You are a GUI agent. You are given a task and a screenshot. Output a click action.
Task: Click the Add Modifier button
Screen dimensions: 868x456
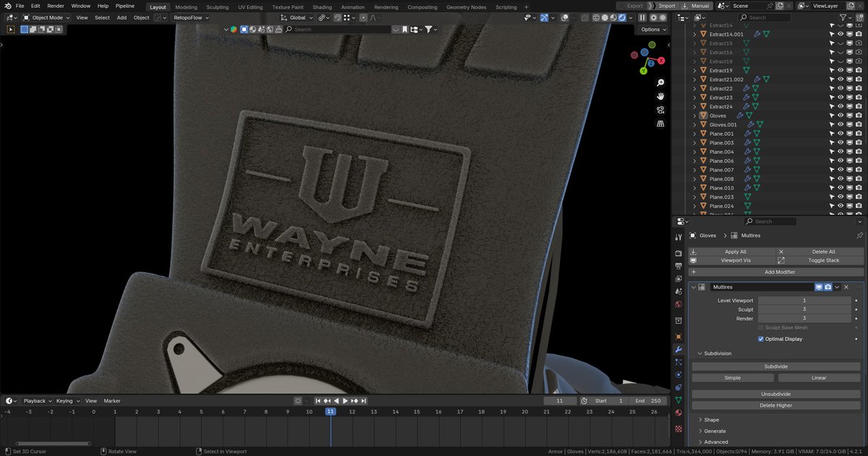[776, 272]
